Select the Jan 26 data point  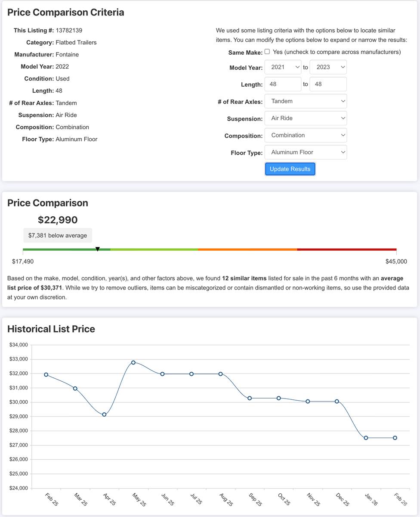(x=366, y=438)
